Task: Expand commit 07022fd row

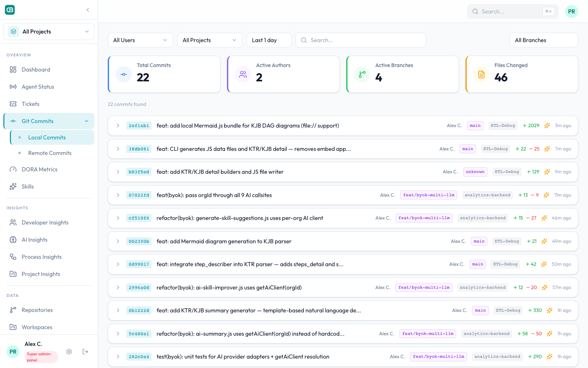Action: [x=118, y=195]
